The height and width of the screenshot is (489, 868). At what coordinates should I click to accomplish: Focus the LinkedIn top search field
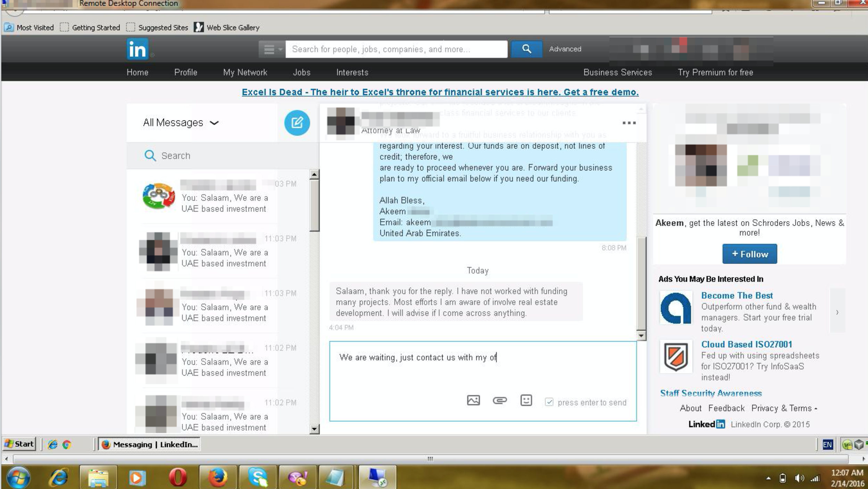[397, 49]
